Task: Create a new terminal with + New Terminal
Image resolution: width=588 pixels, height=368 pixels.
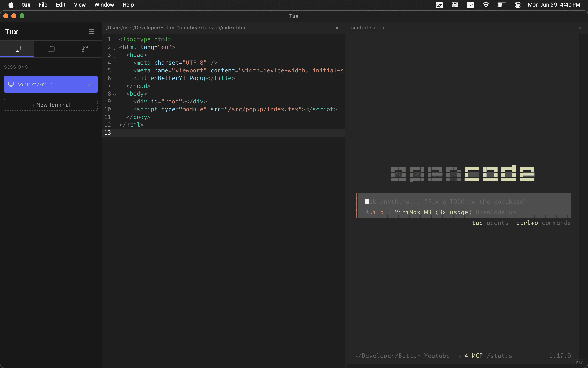Action: (x=51, y=105)
